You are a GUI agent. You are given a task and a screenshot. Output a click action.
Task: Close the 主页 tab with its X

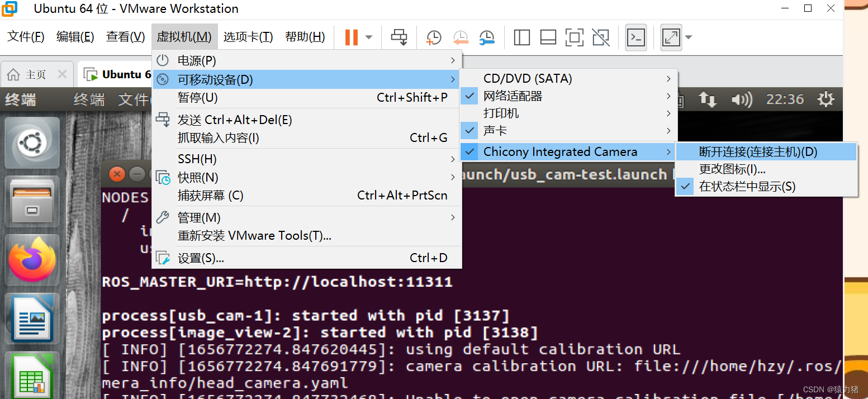click(x=62, y=75)
